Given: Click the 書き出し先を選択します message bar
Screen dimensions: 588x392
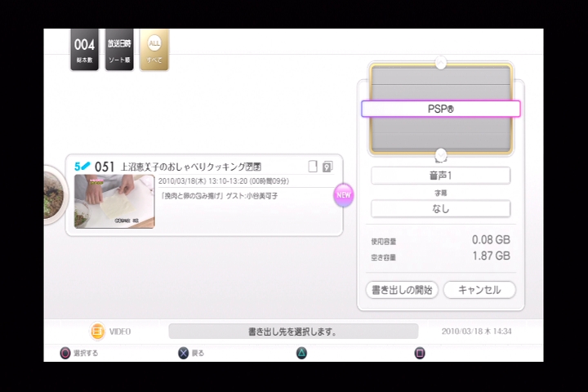Looking at the screenshot, I should click(293, 332).
